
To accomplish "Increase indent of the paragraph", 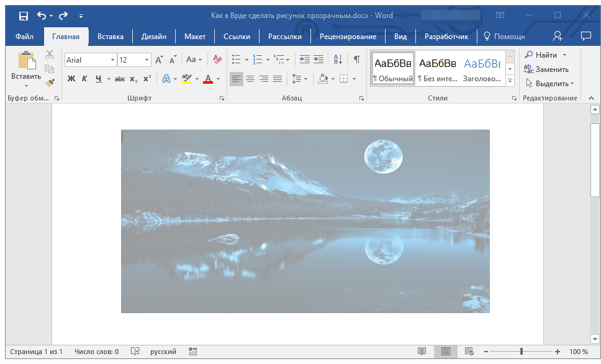I will click(x=319, y=60).
